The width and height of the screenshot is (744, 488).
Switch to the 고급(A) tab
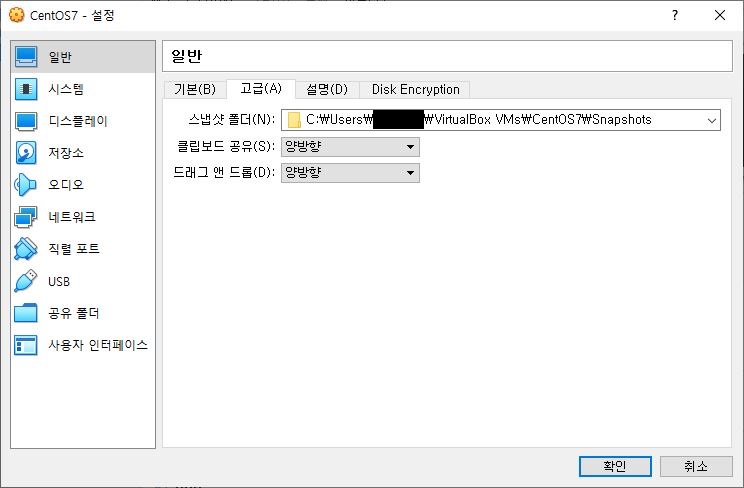[x=261, y=88]
